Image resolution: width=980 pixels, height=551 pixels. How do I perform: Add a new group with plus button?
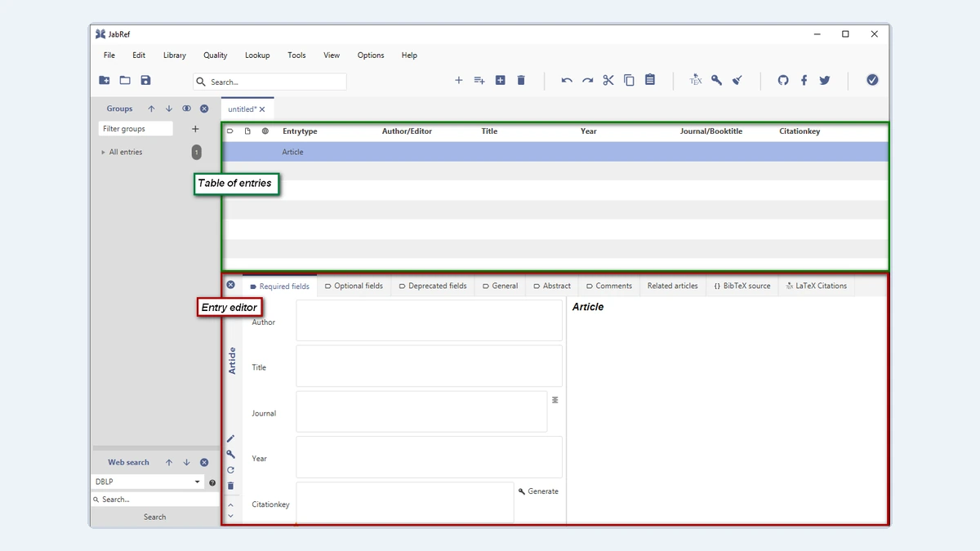(195, 129)
